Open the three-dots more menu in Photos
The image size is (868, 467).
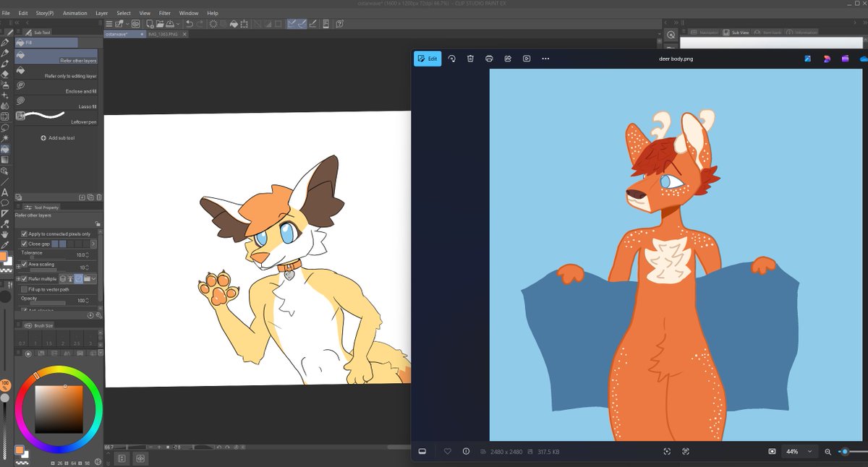(x=545, y=59)
